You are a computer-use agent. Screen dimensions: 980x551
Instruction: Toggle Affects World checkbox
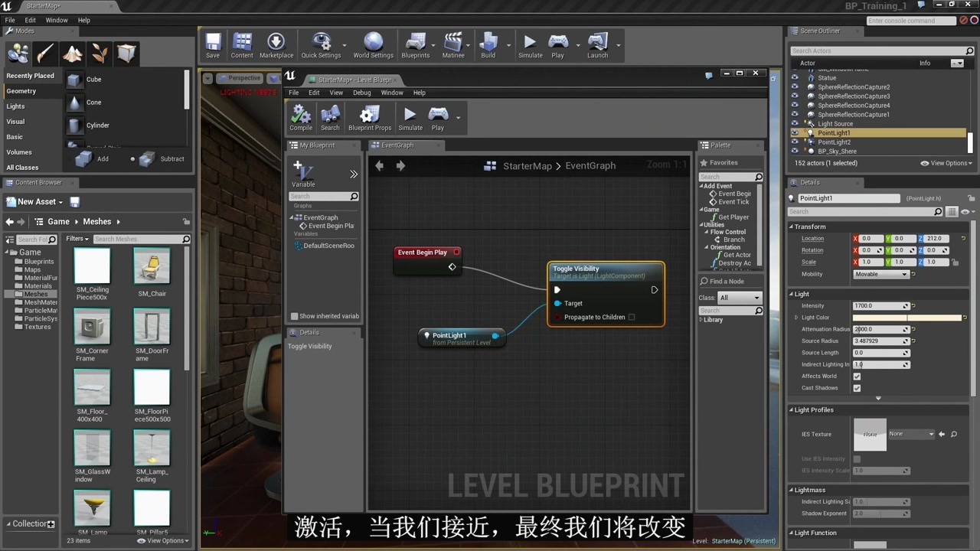(x=857, y=377)
